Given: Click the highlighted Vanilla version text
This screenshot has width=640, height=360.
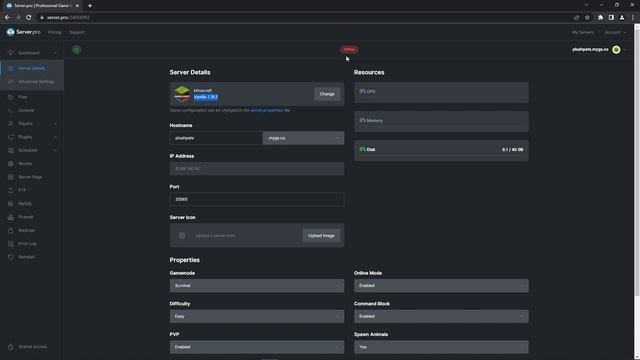Looking at the screenshot, I should pyautogui.click(x=206, y=97).
